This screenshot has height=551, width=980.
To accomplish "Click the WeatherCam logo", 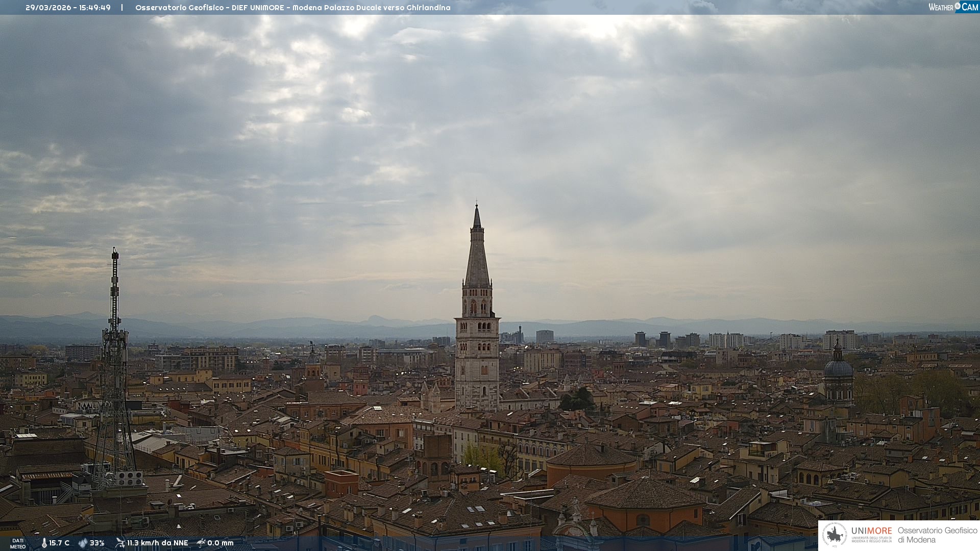I will click(953, 7).
